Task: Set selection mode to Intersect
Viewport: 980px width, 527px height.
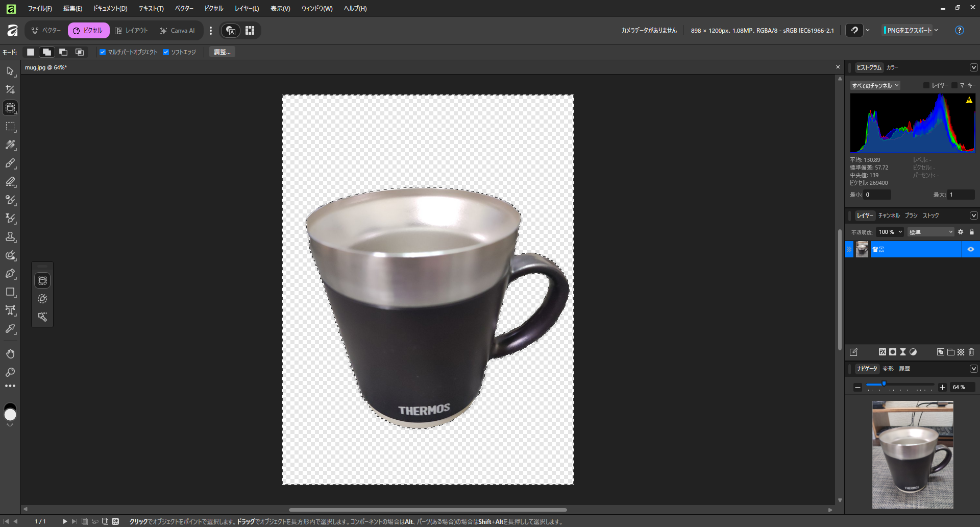Action: click(x=80, y=52)
